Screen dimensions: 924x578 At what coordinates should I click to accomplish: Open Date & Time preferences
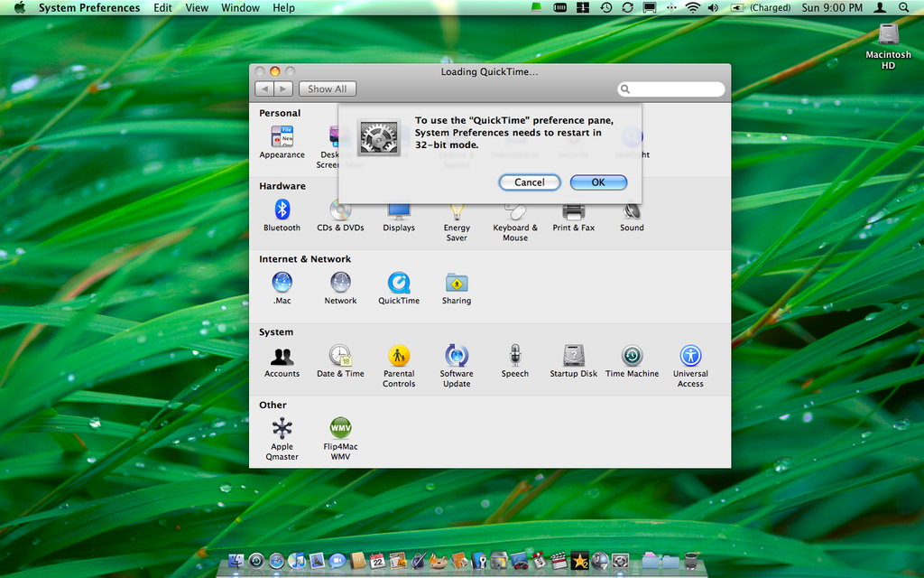click(x=340, y=361)
